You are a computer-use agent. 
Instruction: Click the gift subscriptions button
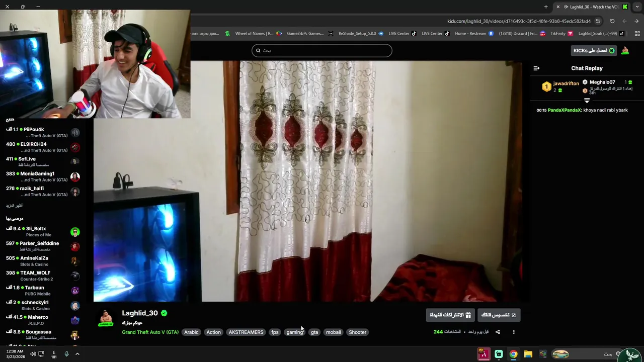[x=450, y=315]
